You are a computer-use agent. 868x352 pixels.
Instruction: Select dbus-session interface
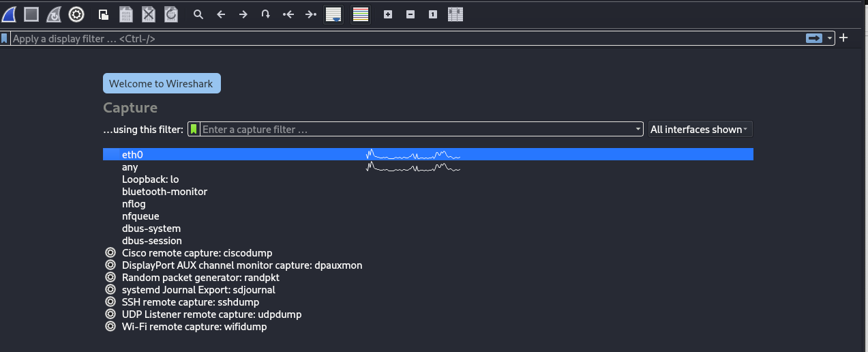[428, 241]
